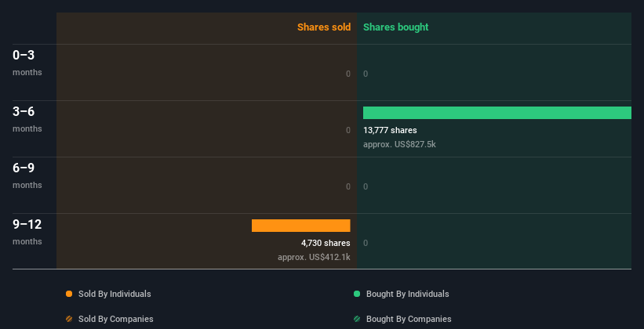This screenshot has width=644, height=329.
Task: Click the shares bought 0 in 0–3 months row
Action: [366, 74]
